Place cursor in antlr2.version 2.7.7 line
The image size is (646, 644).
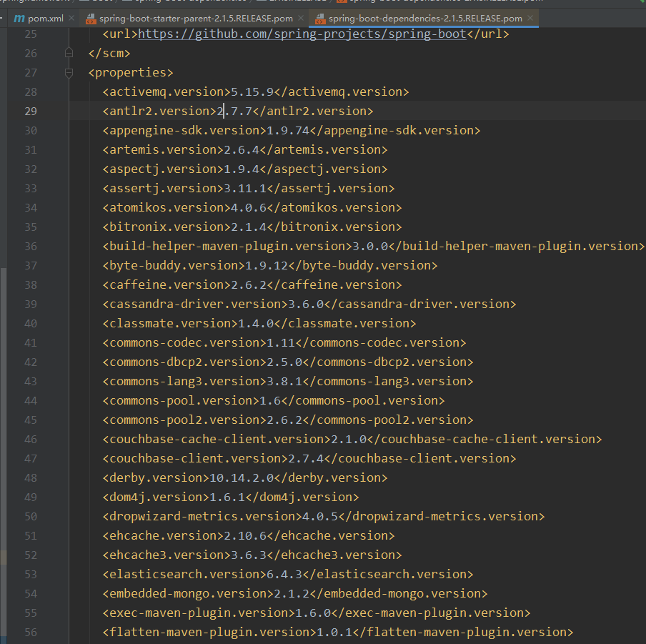coord(238,112)
